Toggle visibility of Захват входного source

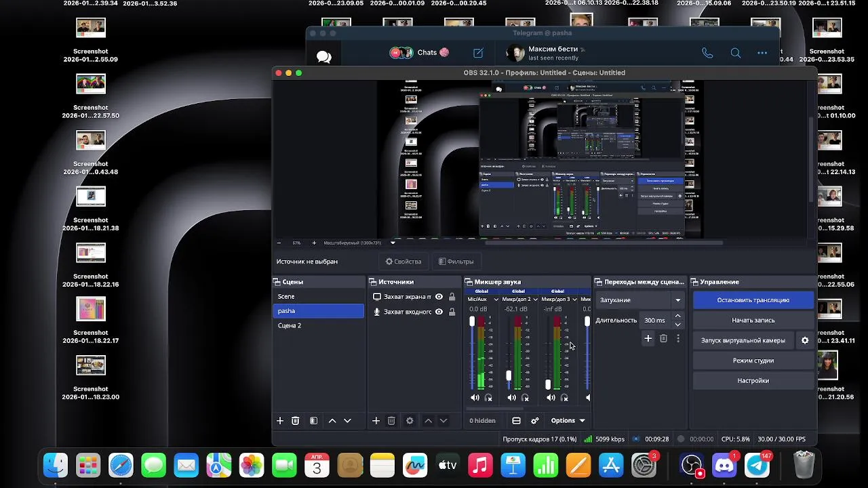click(x=439, y=312)
